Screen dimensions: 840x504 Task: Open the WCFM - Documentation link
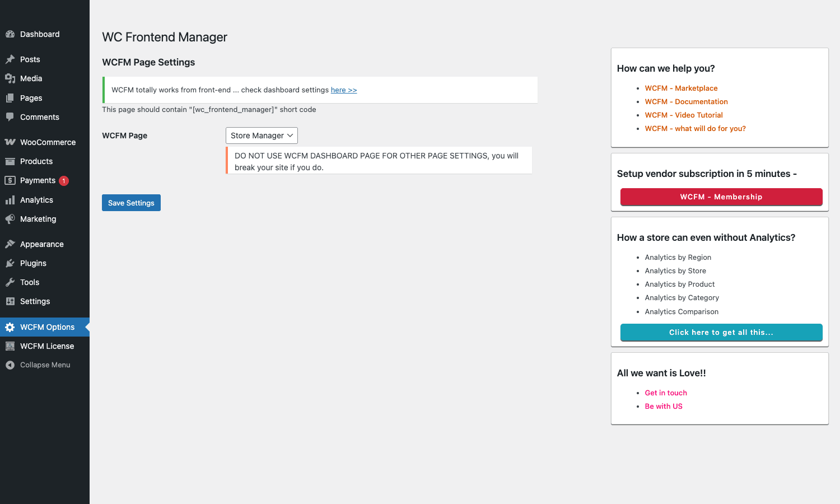pos(686,101)
